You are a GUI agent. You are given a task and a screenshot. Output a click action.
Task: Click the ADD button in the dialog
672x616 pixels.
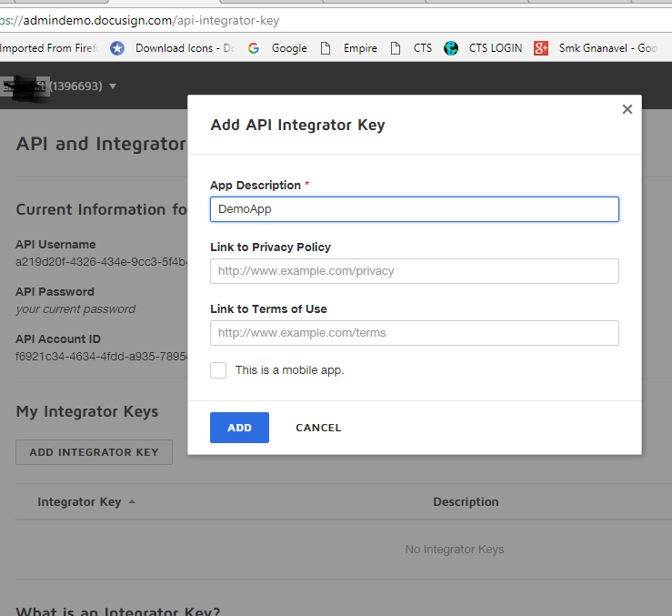(x=239, y=428)
